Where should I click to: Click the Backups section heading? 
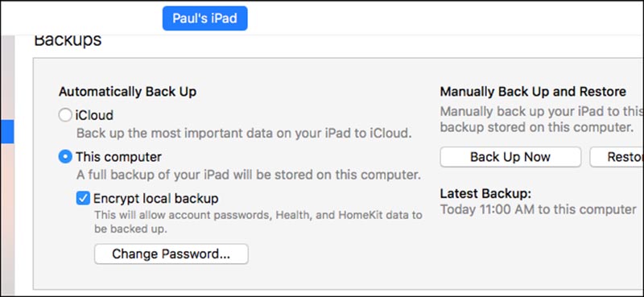point(68,41)
